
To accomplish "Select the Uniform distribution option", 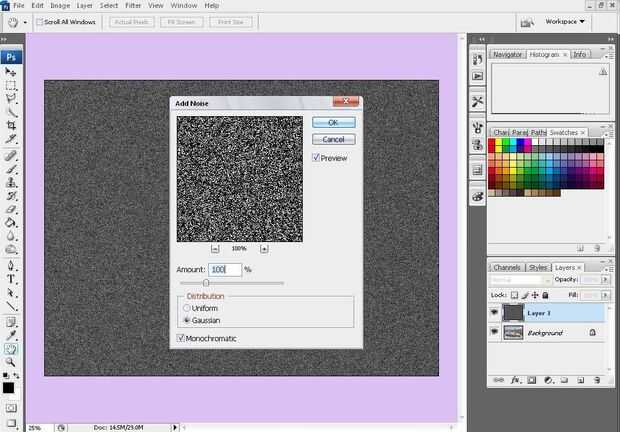I will 186,308.
